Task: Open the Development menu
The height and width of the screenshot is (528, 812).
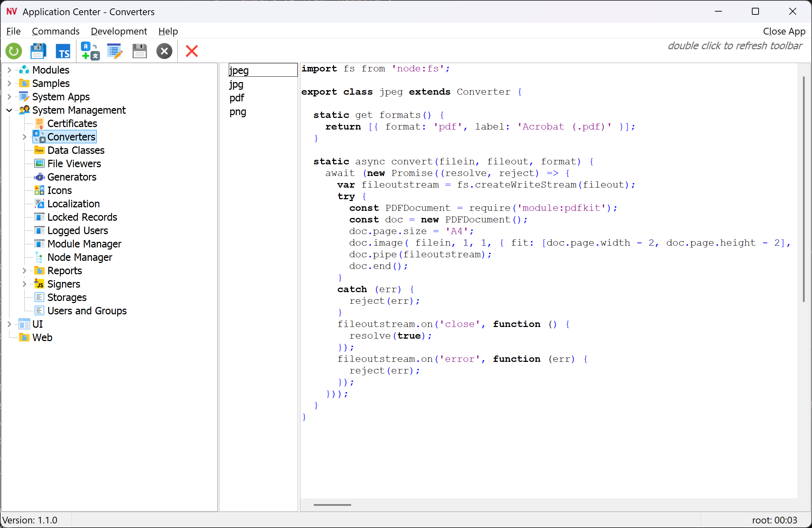Action: (x=119, y=31)
